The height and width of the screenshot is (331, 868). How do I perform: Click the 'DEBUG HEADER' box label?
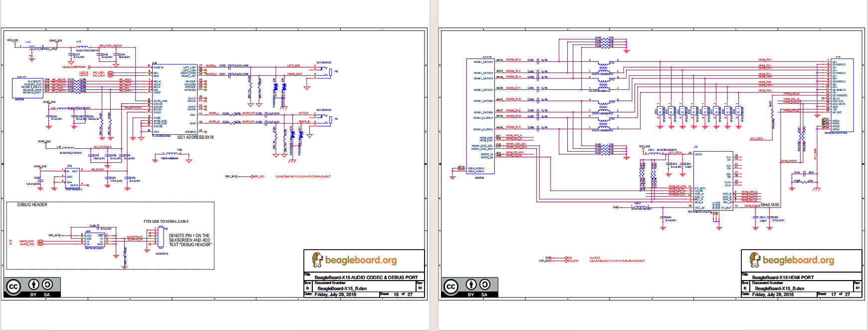point(32,205)
